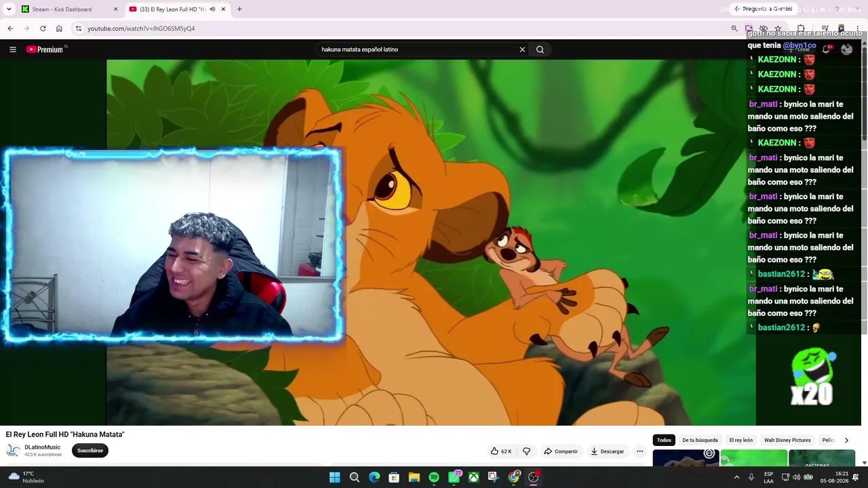Image resolution: width=868 pixels, height=488 pixels.
Task: Play the first recommended video thumbnail
Action: (686, 459)
